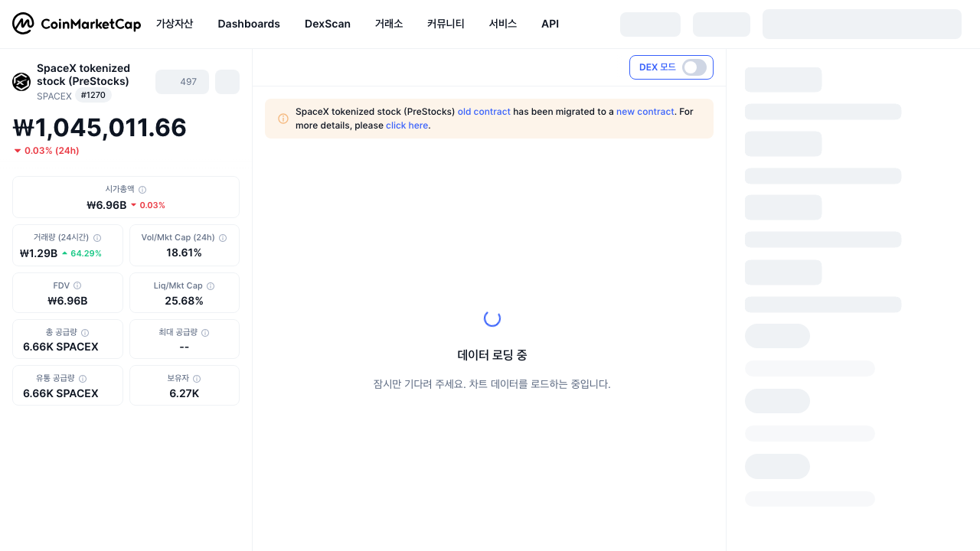Show info icon next to 유통 공급량
The height and width of the screenshot is (551, 980).
point(83,379)
